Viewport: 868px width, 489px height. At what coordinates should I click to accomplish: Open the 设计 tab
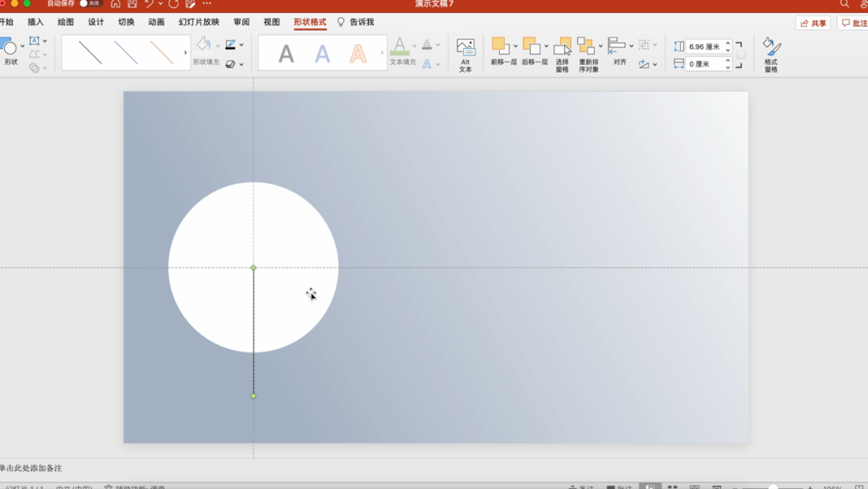coord(96,23)
